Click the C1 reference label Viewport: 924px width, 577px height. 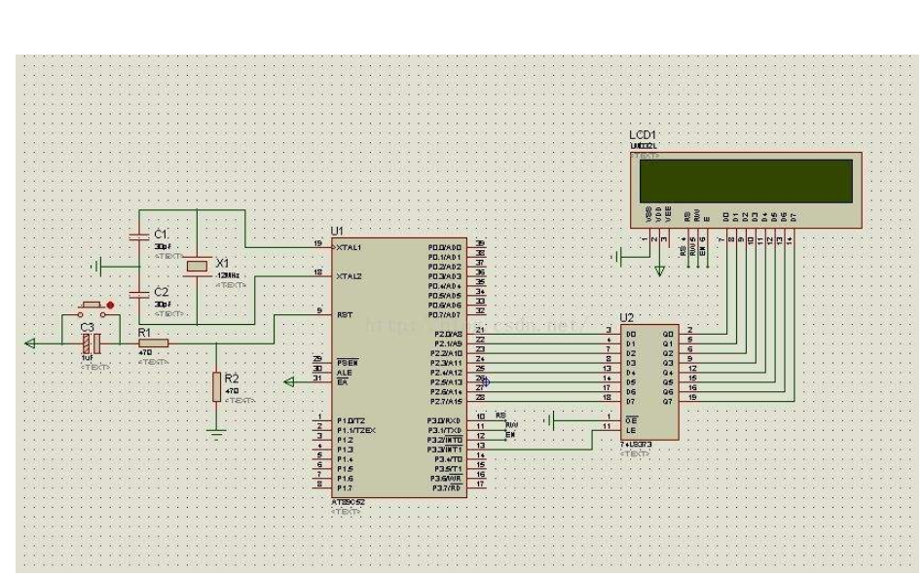click(161, 234)
